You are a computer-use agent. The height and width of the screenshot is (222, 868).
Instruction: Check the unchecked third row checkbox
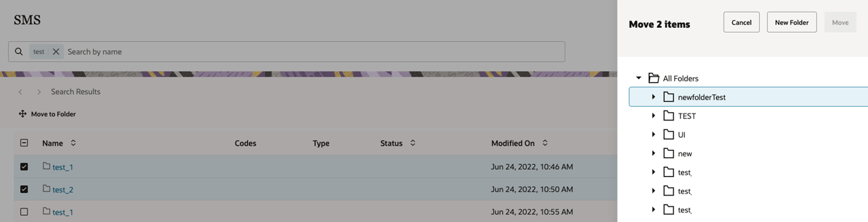[x=24, y=212]
